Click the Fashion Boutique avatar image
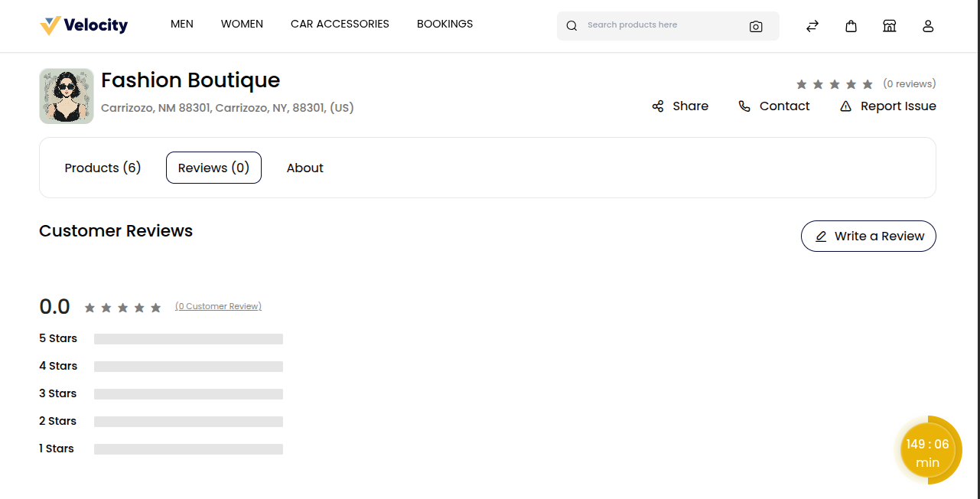This screenshot has height=499, width=980. coord(67,96)
